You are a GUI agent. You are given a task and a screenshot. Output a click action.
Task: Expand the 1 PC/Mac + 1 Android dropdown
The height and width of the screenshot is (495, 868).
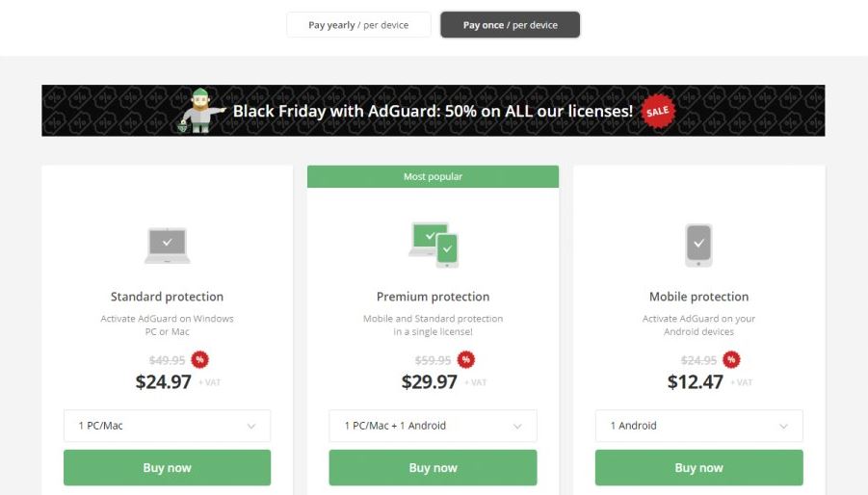pos(433,426)
